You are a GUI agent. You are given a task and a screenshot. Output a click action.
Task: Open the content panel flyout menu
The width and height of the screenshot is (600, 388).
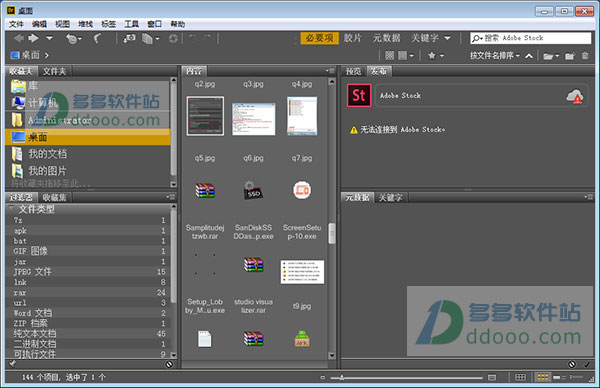pyautogui.click(x=330, y=71)
